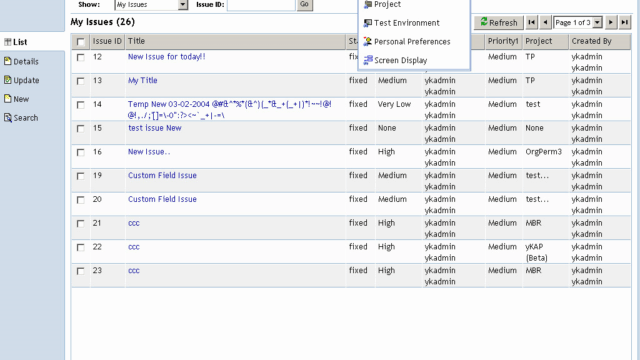640x360 pixels.
Task: Go to next page of issues
Action: pyautogui.click(x=611, y=22)
